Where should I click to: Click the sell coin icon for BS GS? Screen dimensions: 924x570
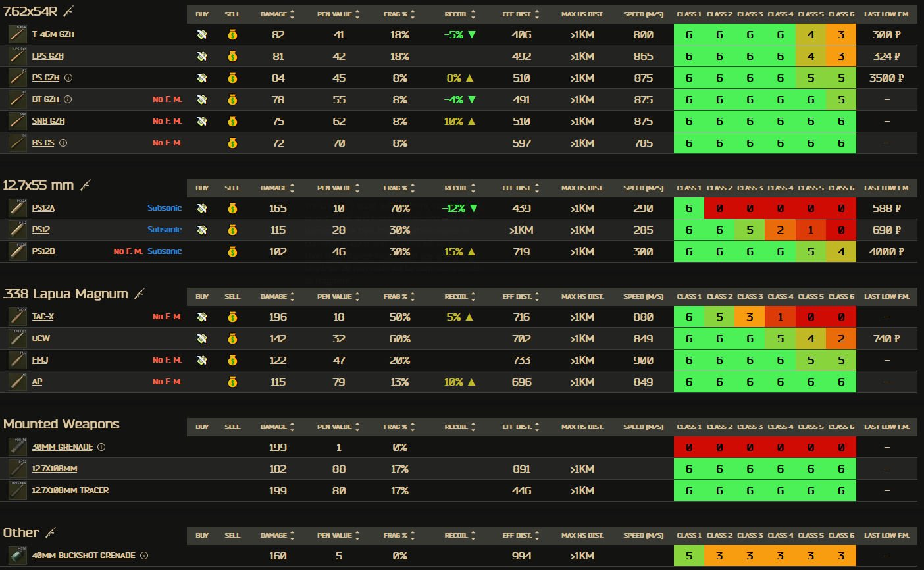pos(232,143)
